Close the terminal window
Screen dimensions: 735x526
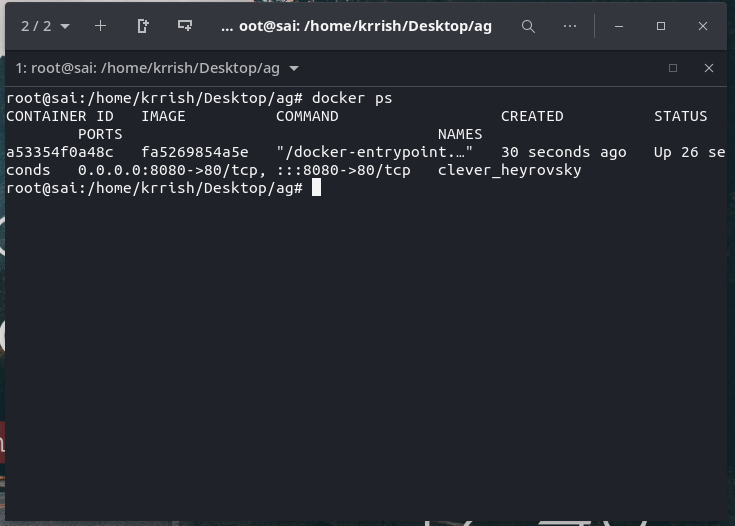click(x=703, y=26)
